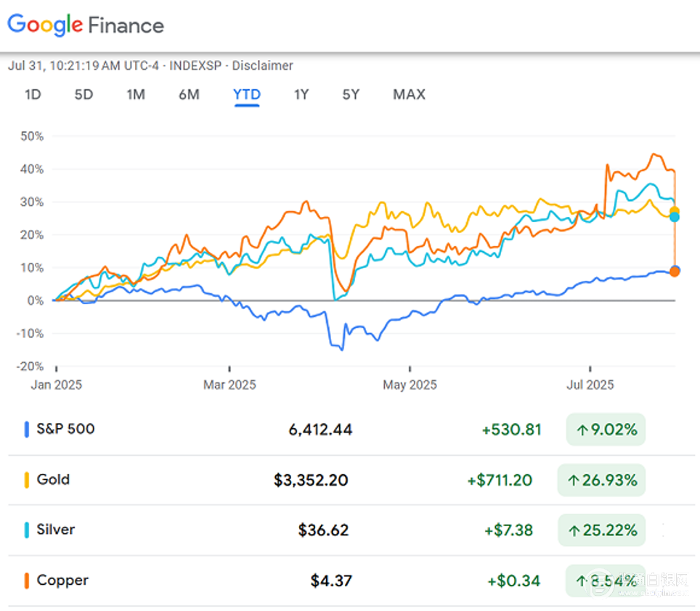Click the yellow Gold color marker
Screen dimensions: 700x611
point(27,480)
